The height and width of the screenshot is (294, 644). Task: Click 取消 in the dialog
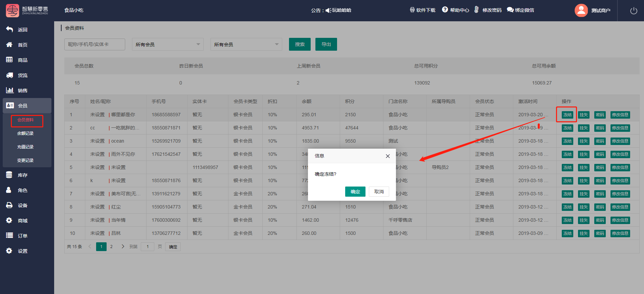(x=379, y=192)
